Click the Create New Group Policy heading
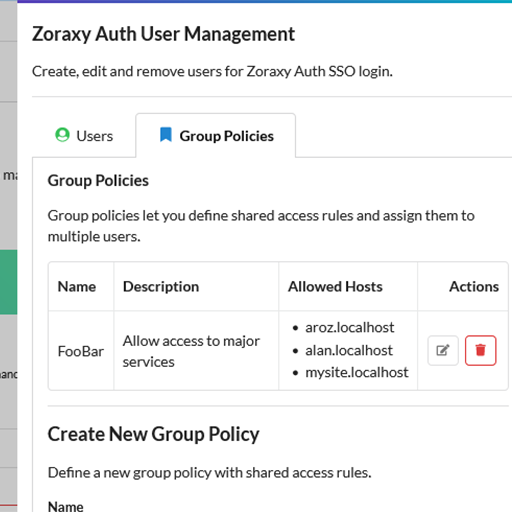Image resolution: width=512 pixels, height=512 pixels. tap(153, 434)
